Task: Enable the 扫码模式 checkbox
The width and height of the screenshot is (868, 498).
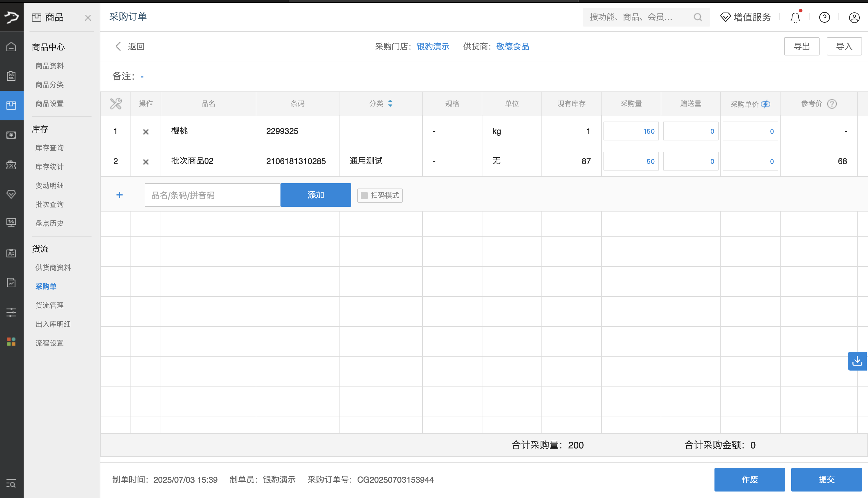Action: pos(364,195)
